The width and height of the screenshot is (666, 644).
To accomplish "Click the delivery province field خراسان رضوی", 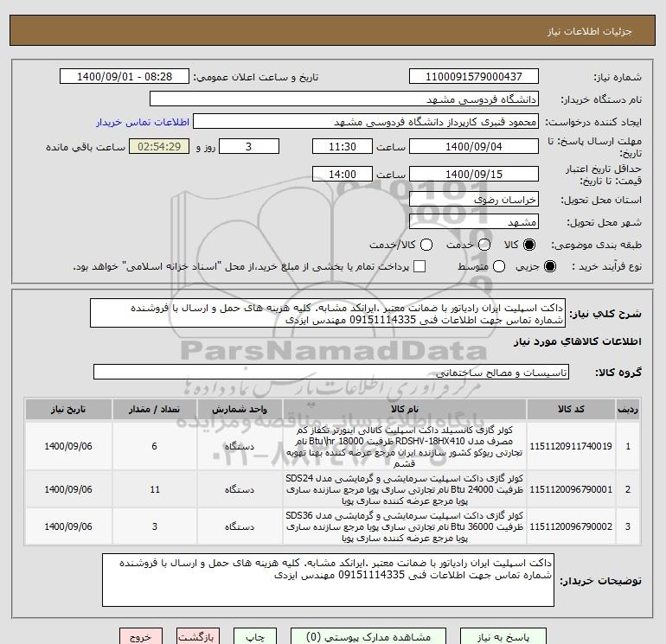I will pyautogui.click(x=474, y=199).
